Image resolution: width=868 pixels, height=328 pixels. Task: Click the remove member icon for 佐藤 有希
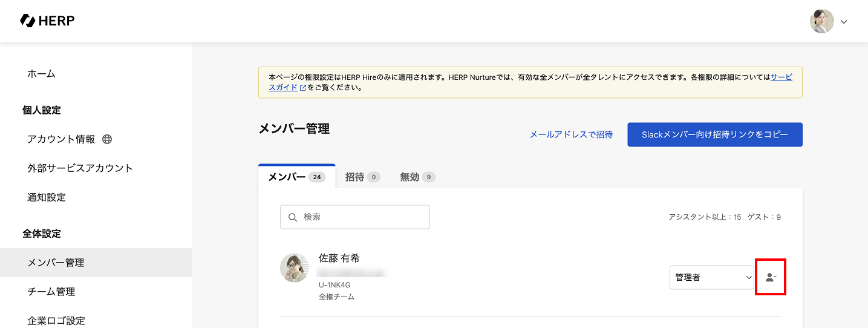[771, 278]
